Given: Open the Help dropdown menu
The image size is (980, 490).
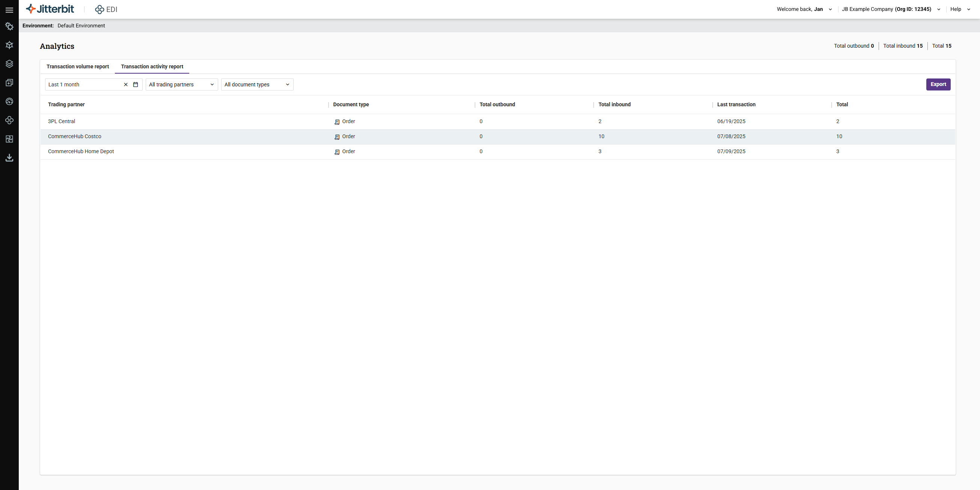Looking at the screenshot, I should pos(959,9).
